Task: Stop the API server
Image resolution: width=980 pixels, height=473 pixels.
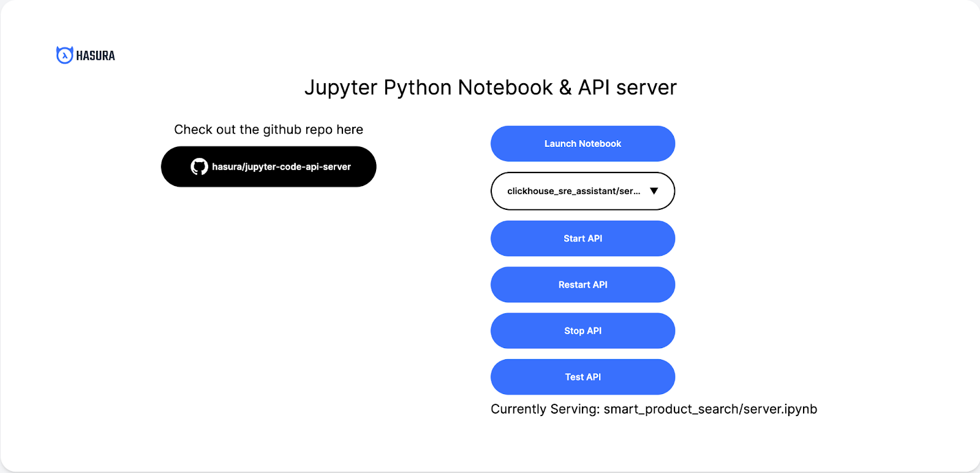Action: (x=582, y=331)
